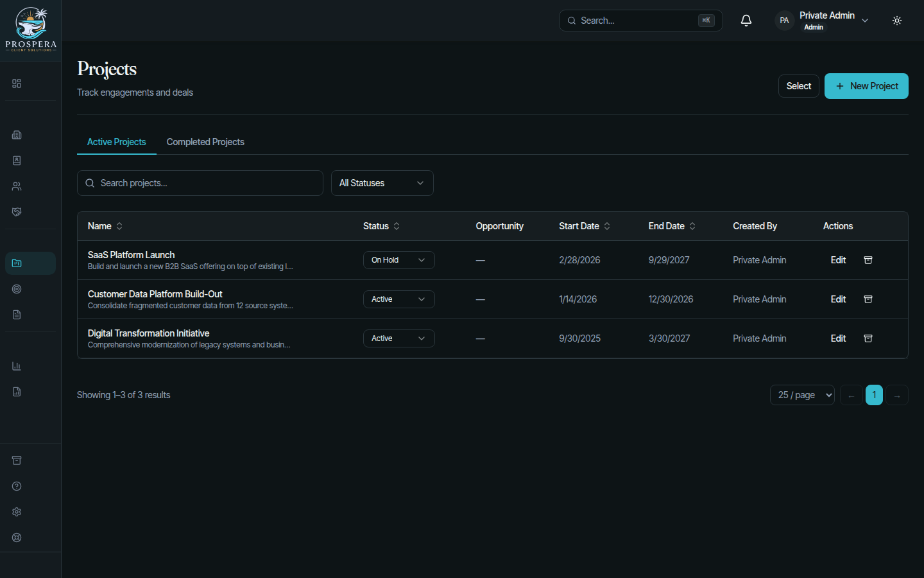This screenshot has height=578, width=924.
Task: Open status dropdown for SaaS Platform Launch
Action: (x=399, y=260)
